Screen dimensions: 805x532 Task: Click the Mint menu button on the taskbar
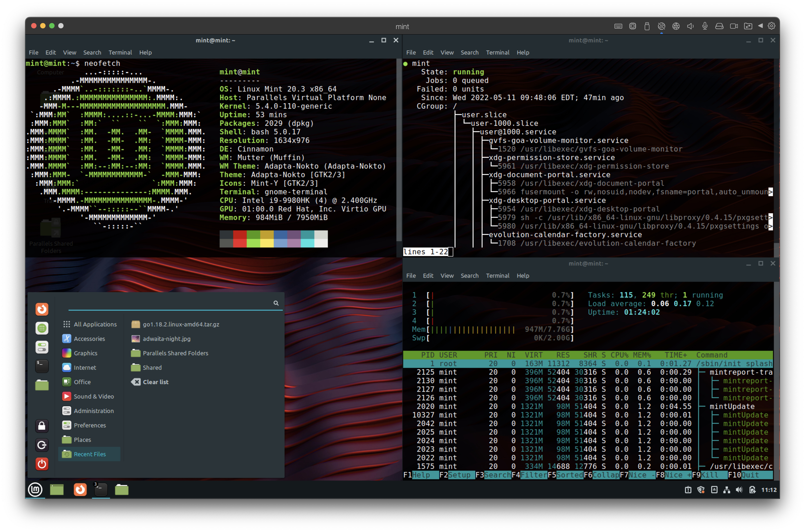point(35,490)
